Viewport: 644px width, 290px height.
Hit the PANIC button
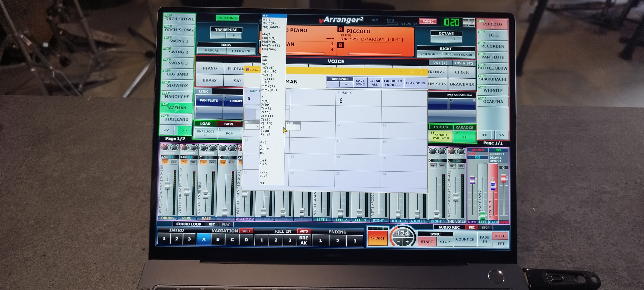point(428,21)
